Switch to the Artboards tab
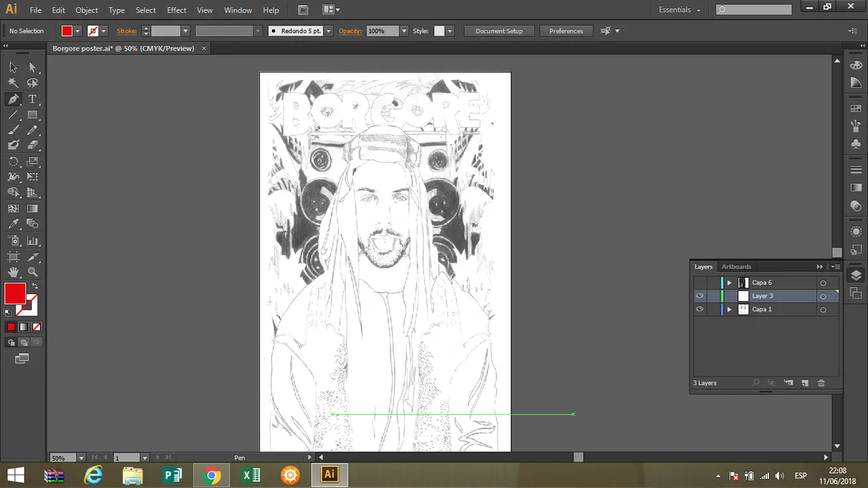868x488 pixels. click(736, 267)
